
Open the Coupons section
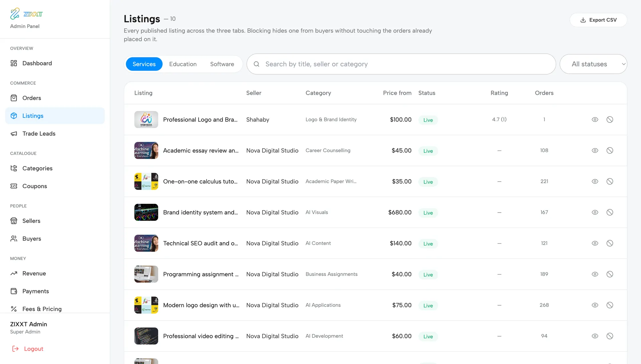tap(55, 186)
